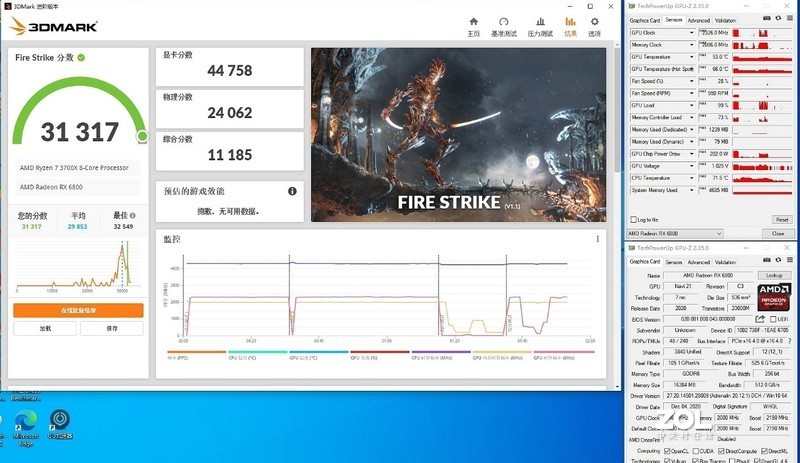Click the orange compare results online button

(x=78, y=310)
